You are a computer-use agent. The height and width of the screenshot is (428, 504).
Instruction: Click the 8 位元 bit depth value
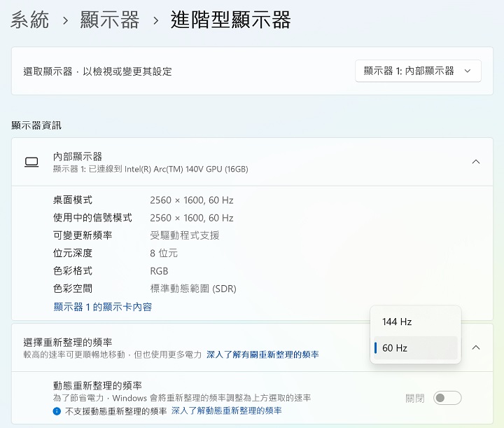coord(164,253)
